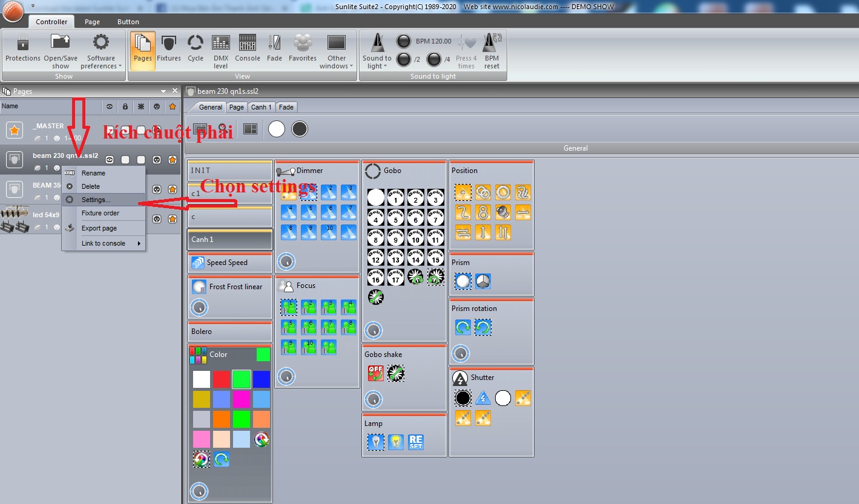Choose Delete from the context menu
Screen dimensions: 859x504
pos(104,186)
